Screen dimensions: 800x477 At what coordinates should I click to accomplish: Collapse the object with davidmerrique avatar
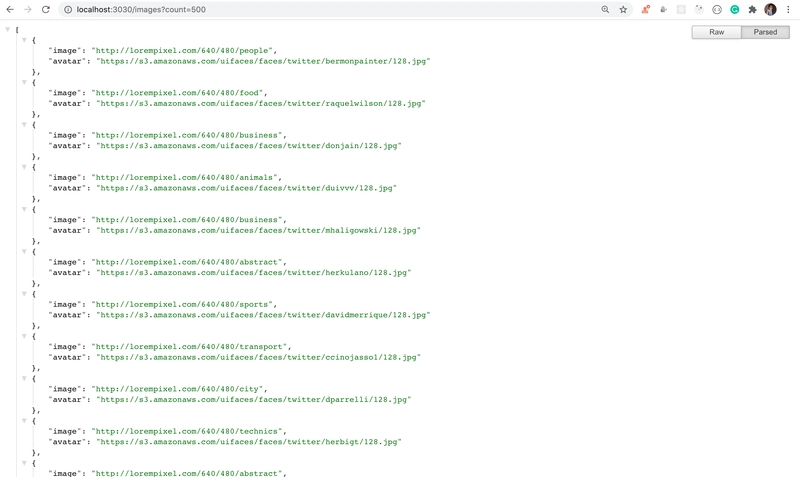click(x=24, y=294)
